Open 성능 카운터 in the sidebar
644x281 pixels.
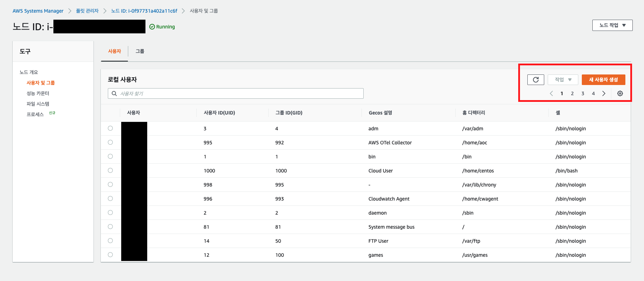(x=38, y=93)
